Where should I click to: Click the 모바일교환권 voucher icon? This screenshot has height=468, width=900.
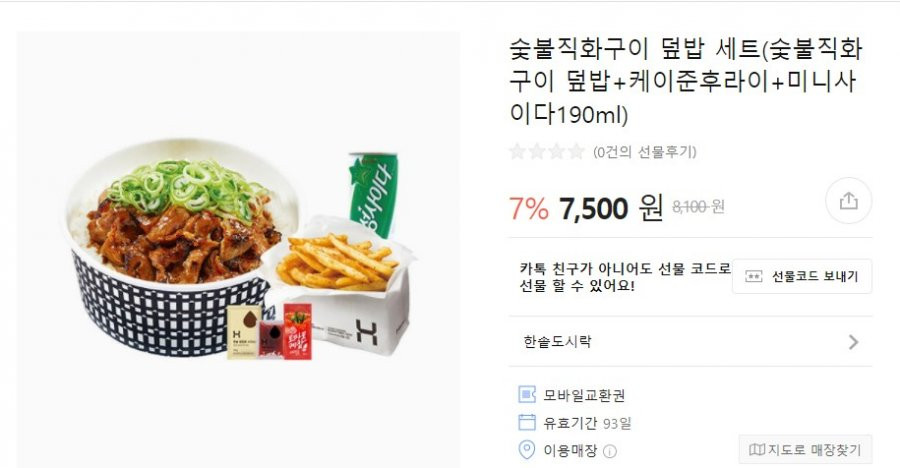click(x=526, y=394)
